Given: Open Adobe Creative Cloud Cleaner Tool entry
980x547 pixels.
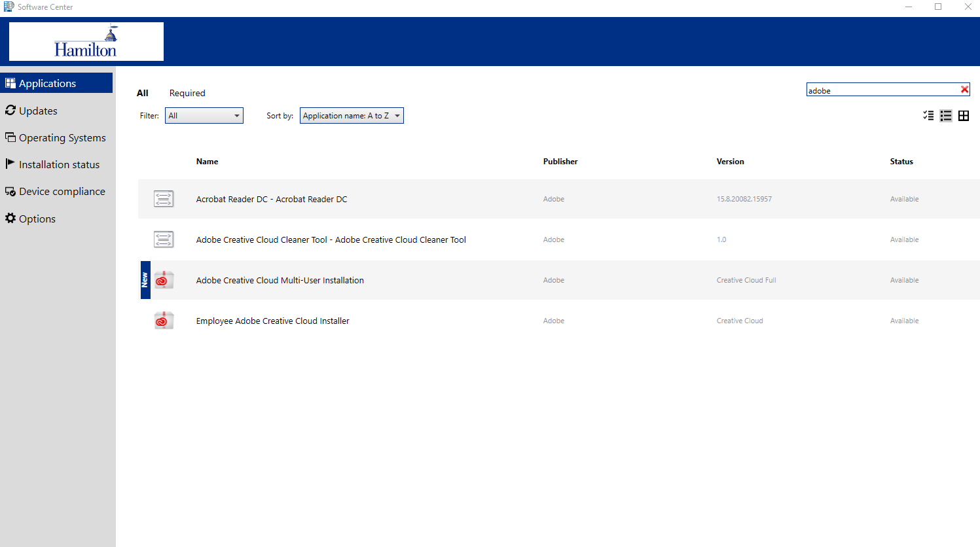Looking at the screenshot, I should click(331, 239).
